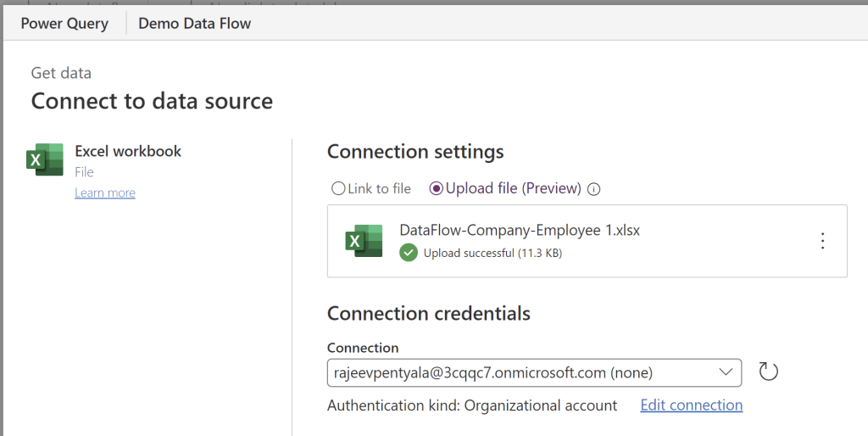This screenshot has height=436, width=868.
Task: Click the Edit connection link
Action: 691,405
